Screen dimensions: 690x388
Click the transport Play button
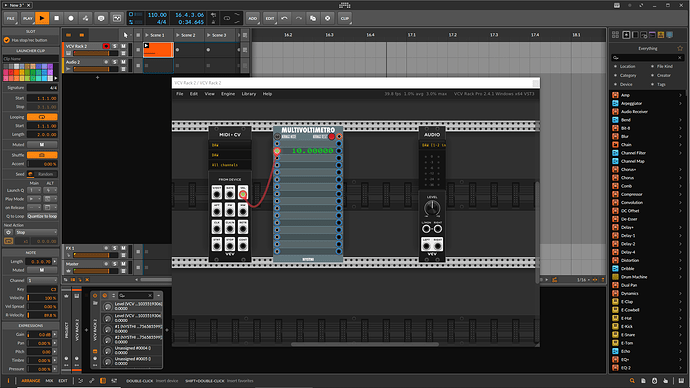click(x=42, y=18)
